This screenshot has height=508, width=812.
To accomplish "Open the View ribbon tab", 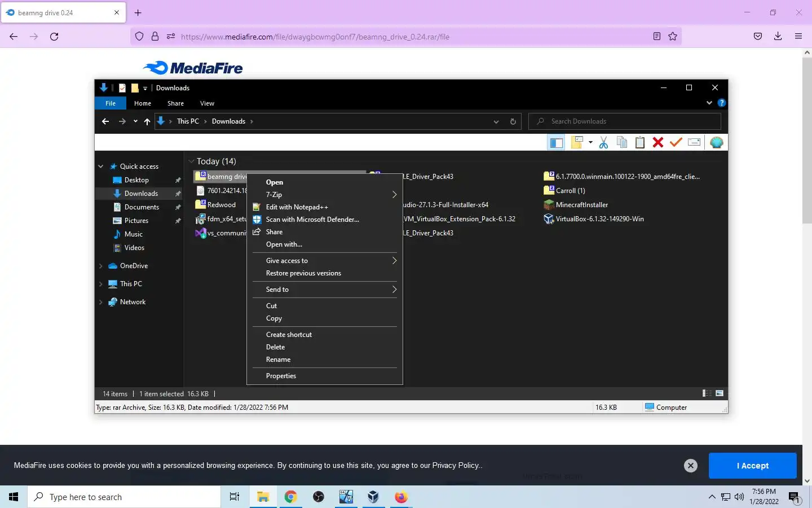I will [x=207, y=103].
